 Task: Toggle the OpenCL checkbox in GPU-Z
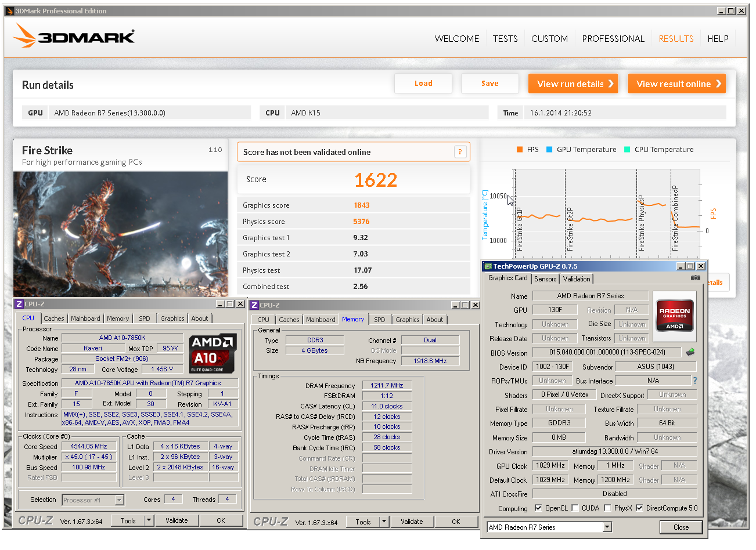[x=538, y=508]
